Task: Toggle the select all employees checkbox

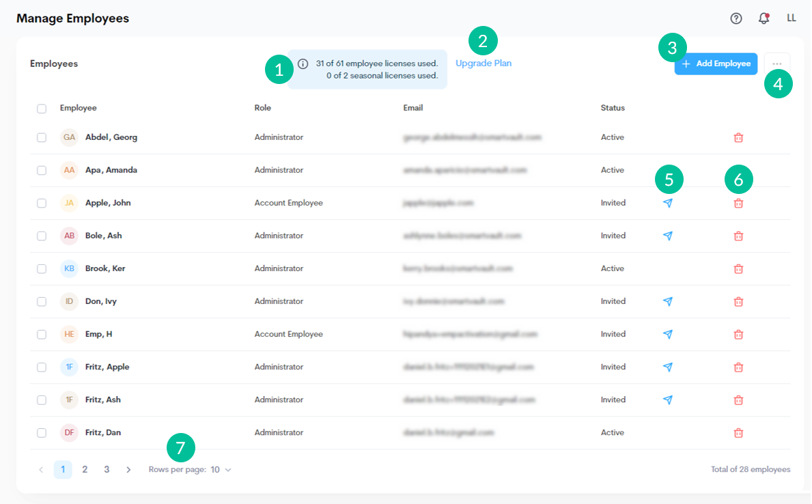Action: pyautogui.click(x=42, y=108)
